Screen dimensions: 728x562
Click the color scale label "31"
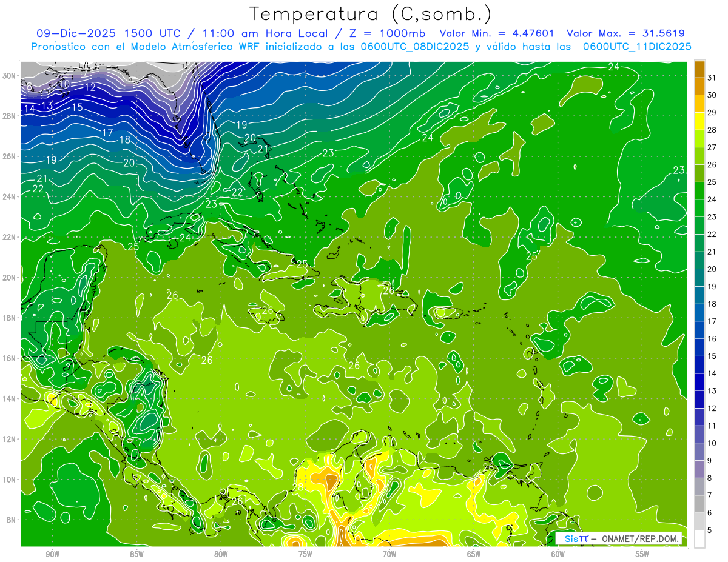click(712, 78)
